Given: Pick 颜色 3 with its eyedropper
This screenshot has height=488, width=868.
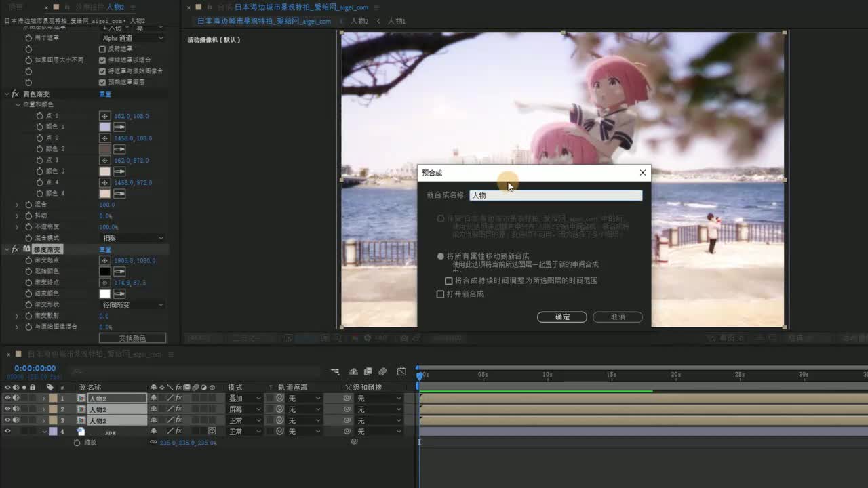Looking at the screenshot, I should tap(119, 171).
